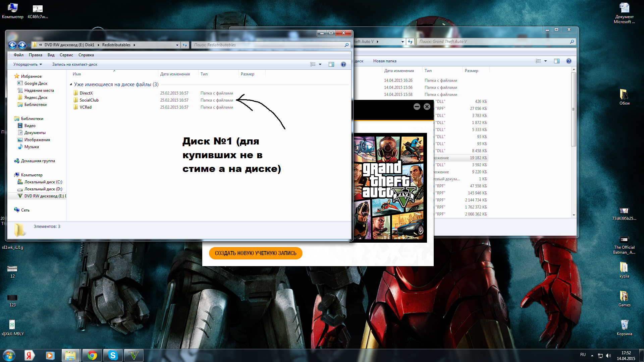The height and width of the screenshot is (362, 644).
Task: Open GTA V launcher from taskbar
Action: click(x=134, y=355)
